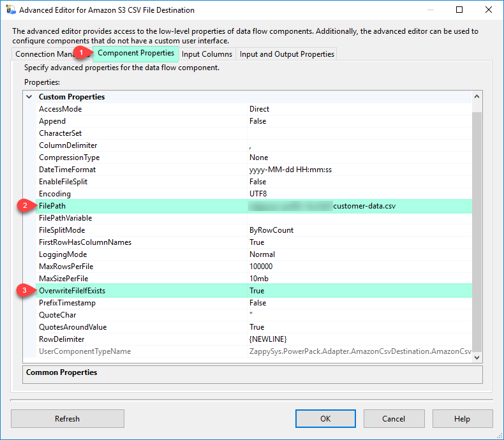The height and width of the screenshot is (440, 504).
Task: Select the QuoteChar property
Action: [57, 315]
